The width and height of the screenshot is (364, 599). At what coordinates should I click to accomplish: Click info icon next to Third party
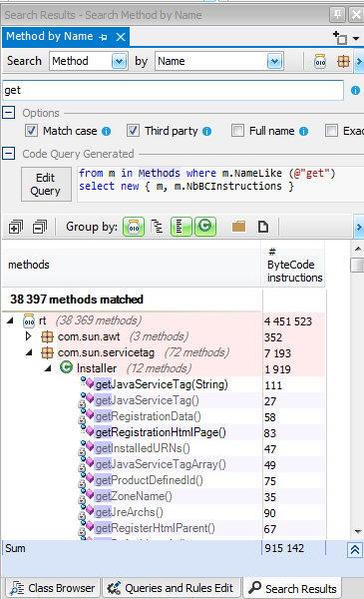[206, 132]
